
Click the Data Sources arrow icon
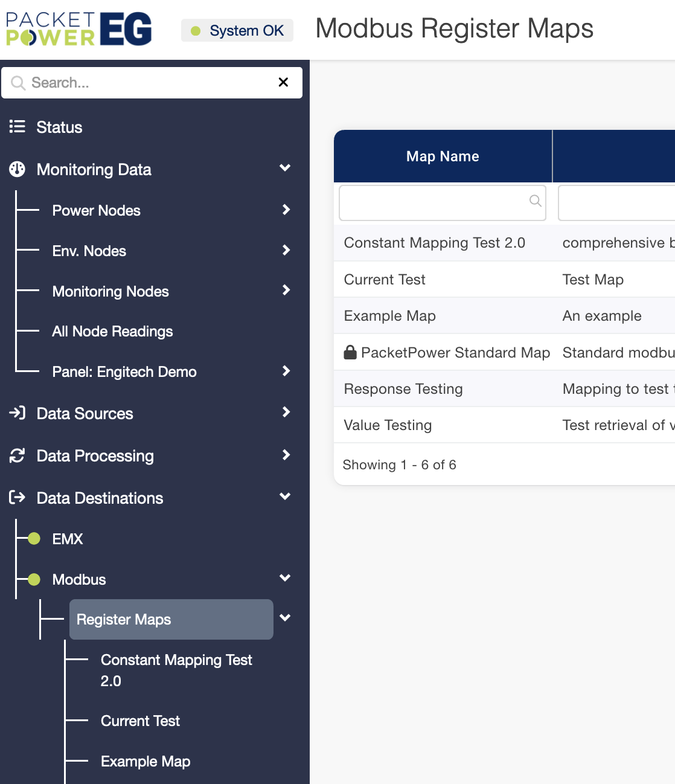tap(17, 413)
